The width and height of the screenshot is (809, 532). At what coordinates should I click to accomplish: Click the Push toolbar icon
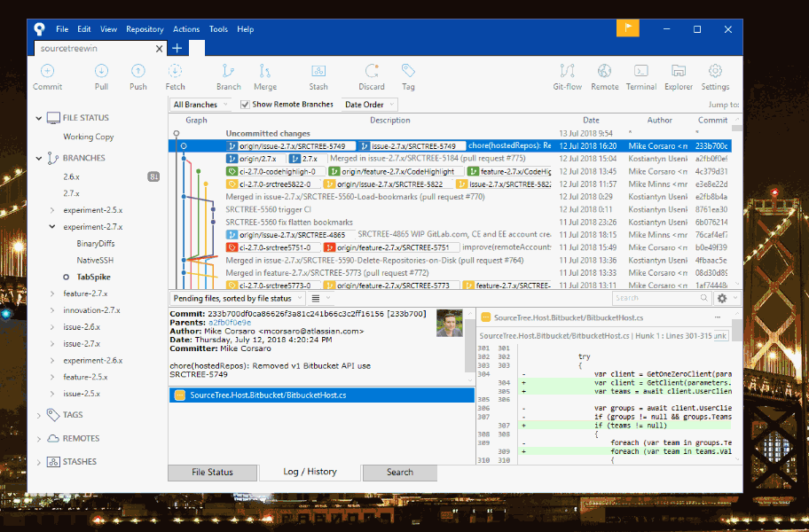tap(138, 72)
